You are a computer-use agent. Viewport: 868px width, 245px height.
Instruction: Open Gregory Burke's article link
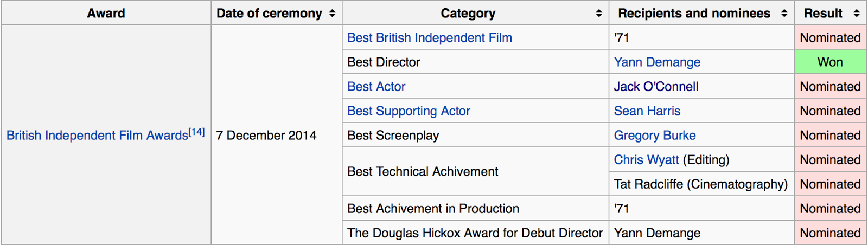655,136
